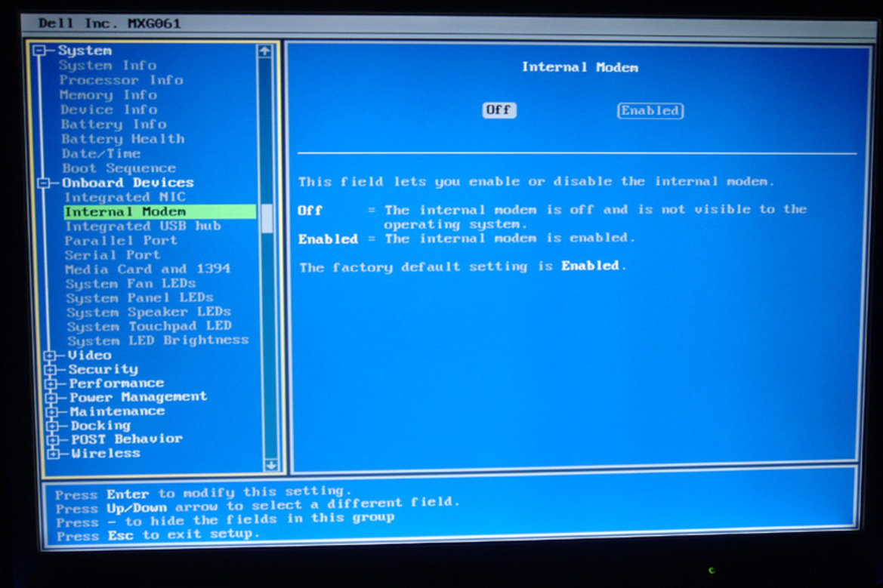Screen dimensions: 883x588
Task: Collapse the Onboard Devices group
Action: click(43, 183)
